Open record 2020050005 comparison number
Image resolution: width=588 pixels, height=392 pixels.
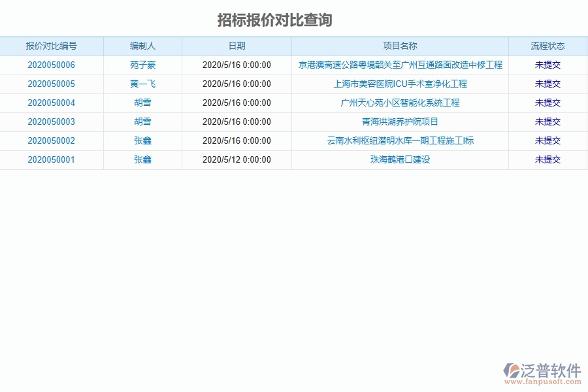pyautogui.click(x=52, y=84)
